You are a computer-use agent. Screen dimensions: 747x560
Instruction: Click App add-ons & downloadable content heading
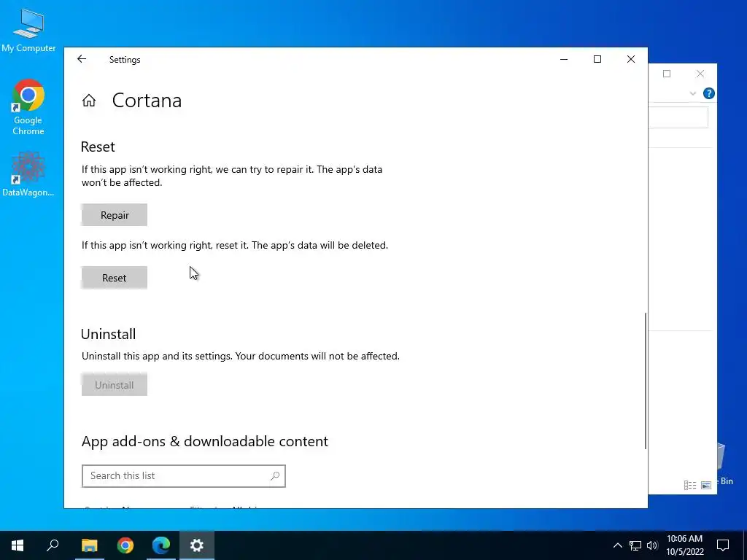point(205,441)
